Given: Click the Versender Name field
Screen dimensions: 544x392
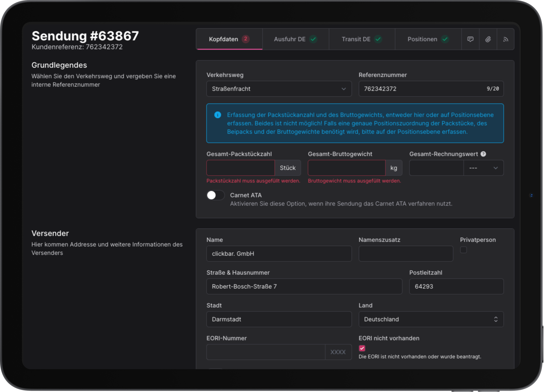Looking at the screenshot, I should 279,253.
